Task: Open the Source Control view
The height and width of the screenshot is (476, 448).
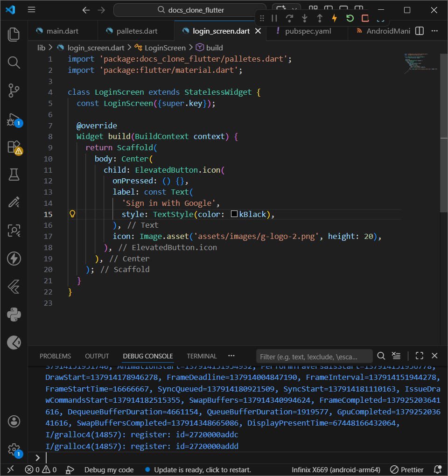Action: point(14,91)
